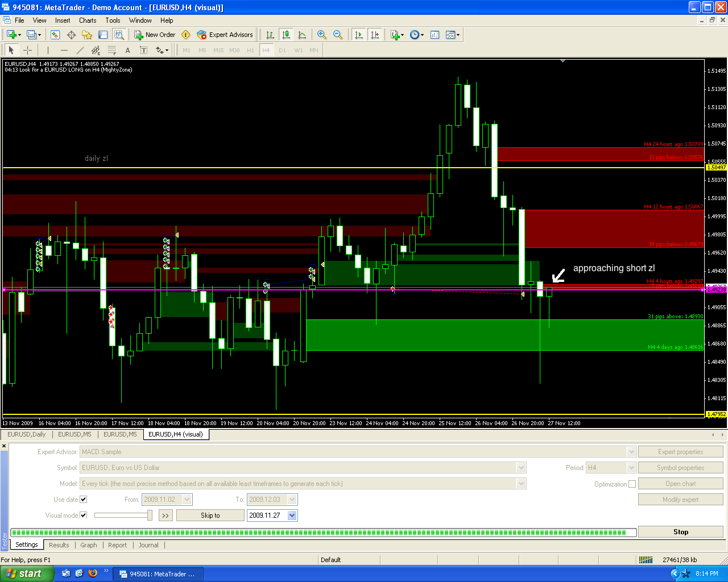Open the Insert menu
This screenshot has height=582, width=728.
(63, 20)
